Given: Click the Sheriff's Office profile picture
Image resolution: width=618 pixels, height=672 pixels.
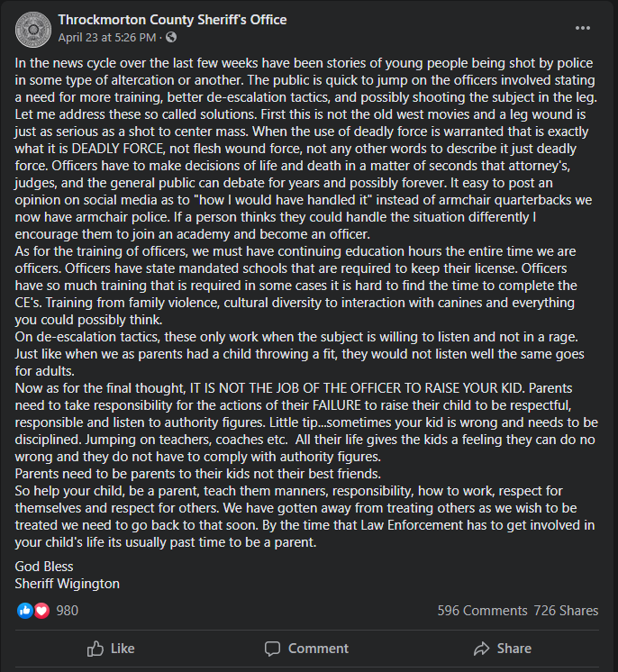Looking at the screenshot, I should [x=33, y=30].
